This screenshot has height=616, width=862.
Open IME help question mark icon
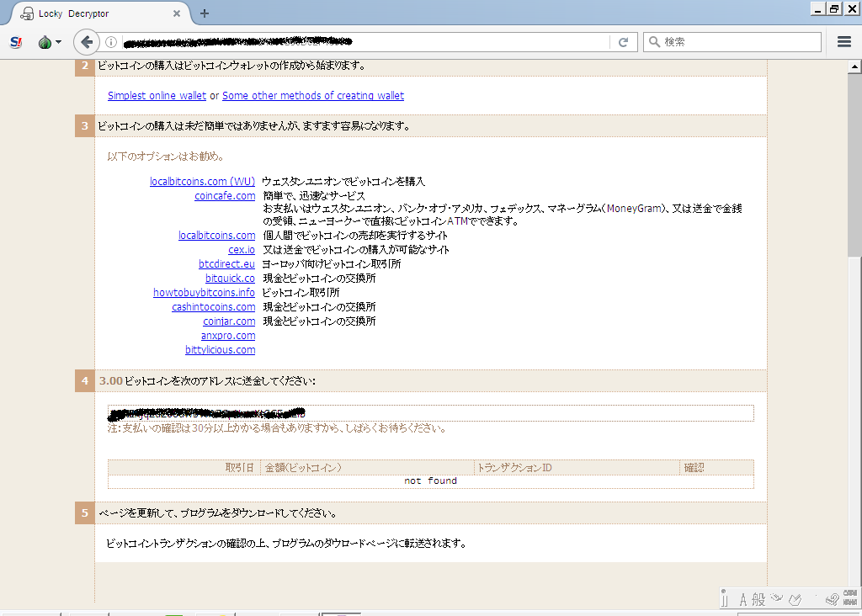pos(833,599)
